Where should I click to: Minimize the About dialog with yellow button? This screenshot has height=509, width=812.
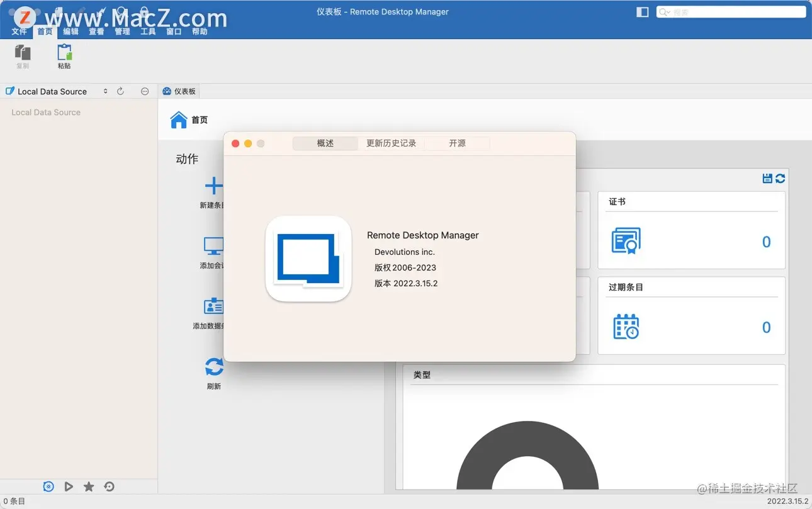[248, 143]
